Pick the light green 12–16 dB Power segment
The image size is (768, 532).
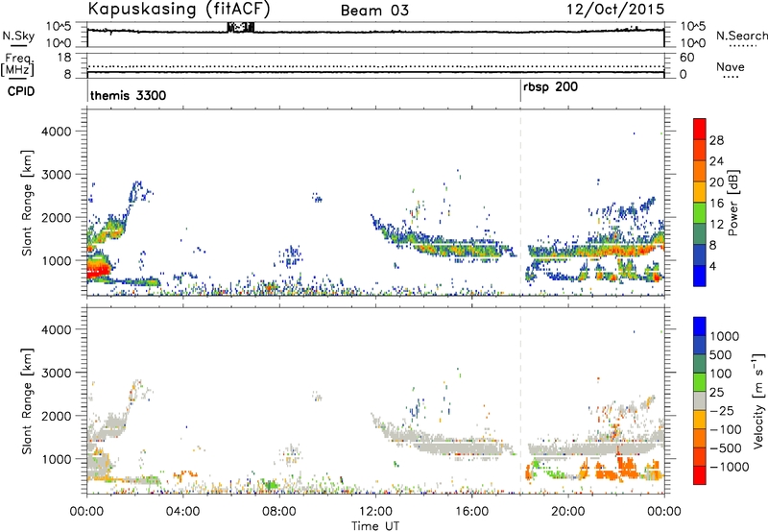700,213
